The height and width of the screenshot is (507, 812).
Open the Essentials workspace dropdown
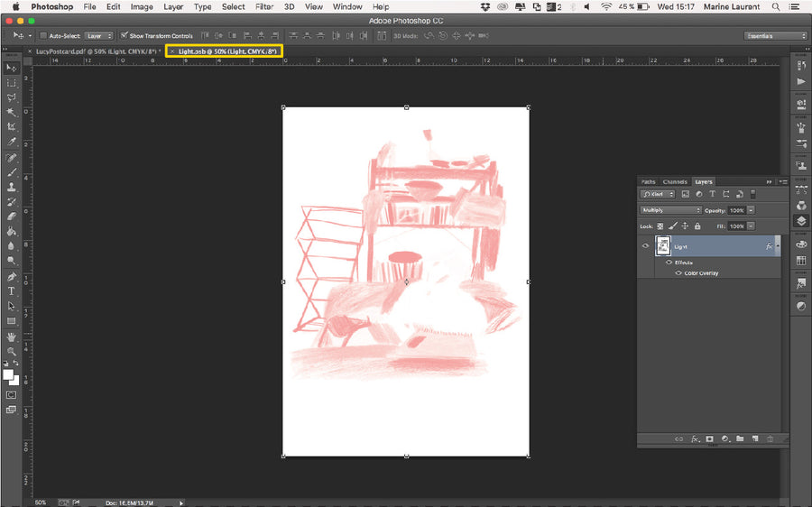775,36
